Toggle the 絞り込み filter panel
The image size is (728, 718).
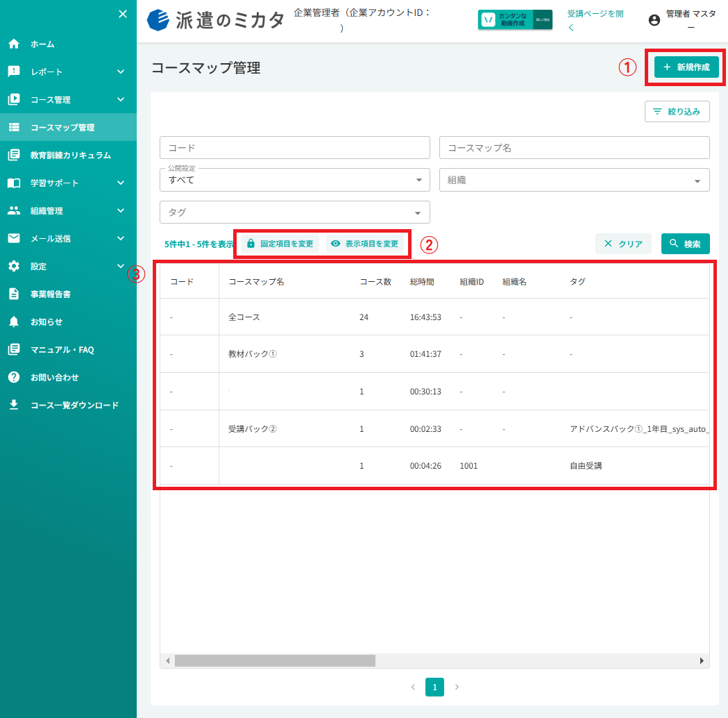pos(677,112)
